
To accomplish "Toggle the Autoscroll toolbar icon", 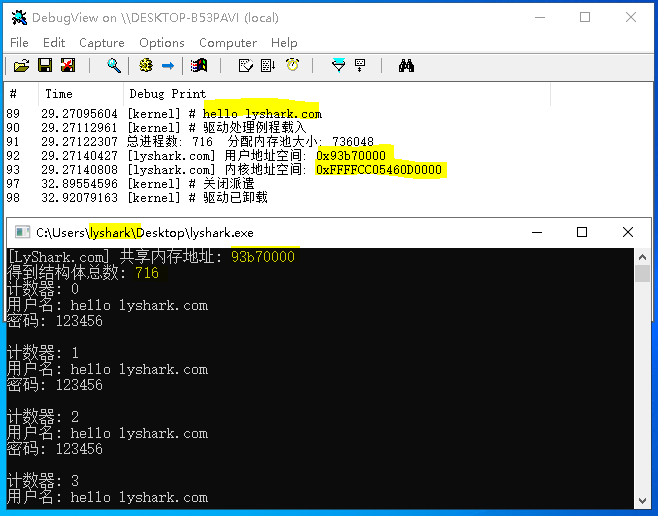I will (268, 65).
